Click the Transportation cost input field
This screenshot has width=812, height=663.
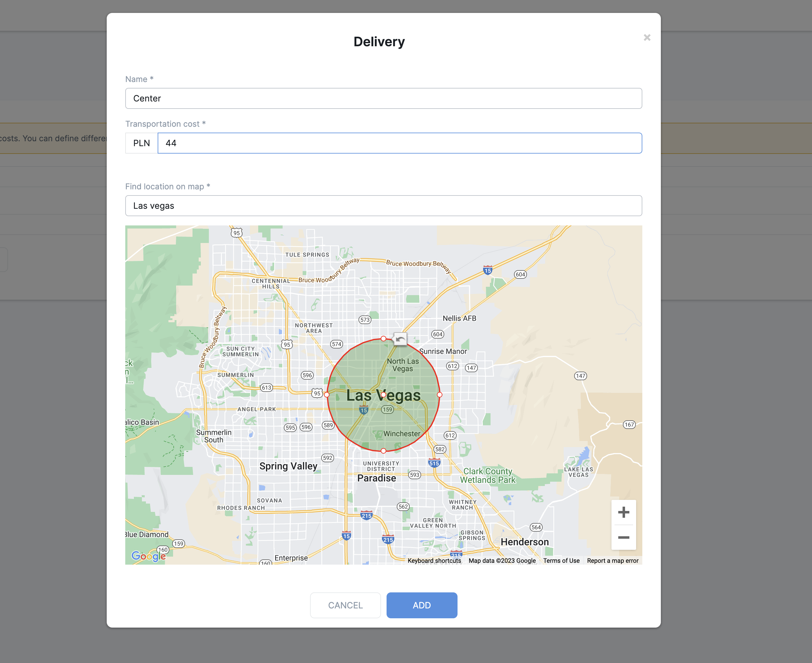click(399, 143)
